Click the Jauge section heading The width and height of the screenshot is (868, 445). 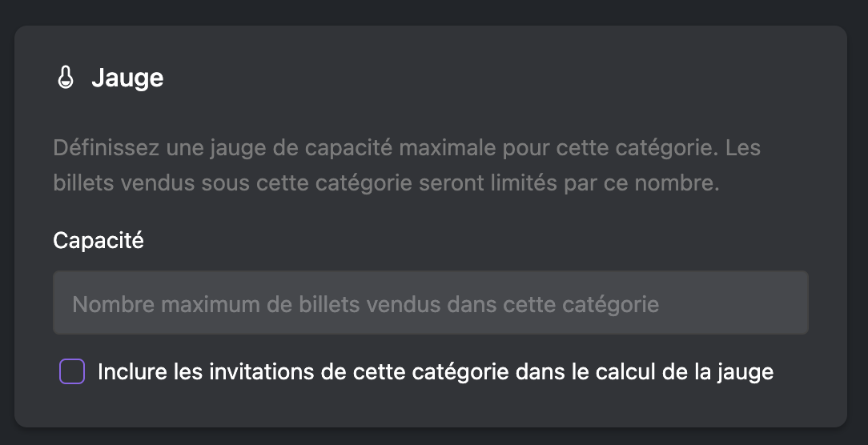127,78
